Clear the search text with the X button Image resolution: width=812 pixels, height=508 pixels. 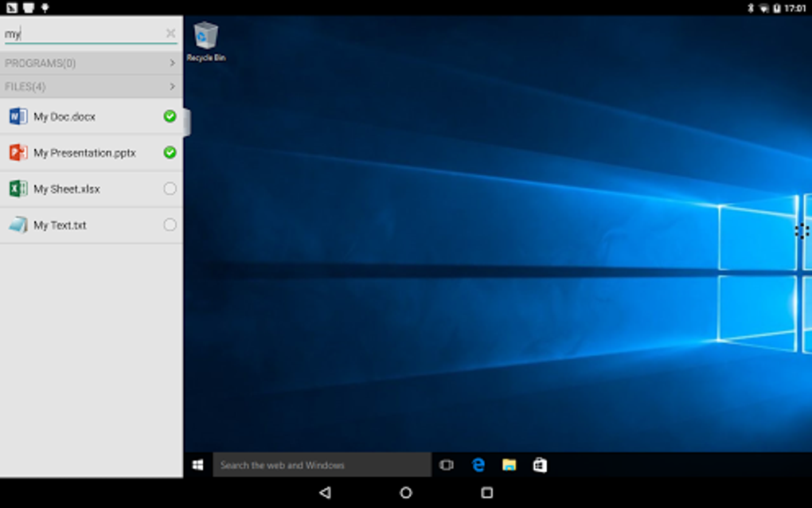pyautogui.click(x=170, y=33)
